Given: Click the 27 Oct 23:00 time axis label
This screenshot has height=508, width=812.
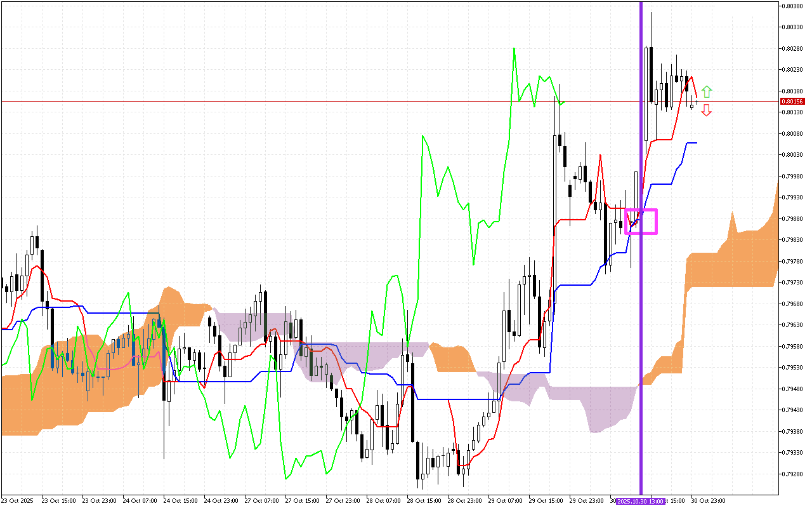Looking at the screenshot, I should click(x=343, y=501).
